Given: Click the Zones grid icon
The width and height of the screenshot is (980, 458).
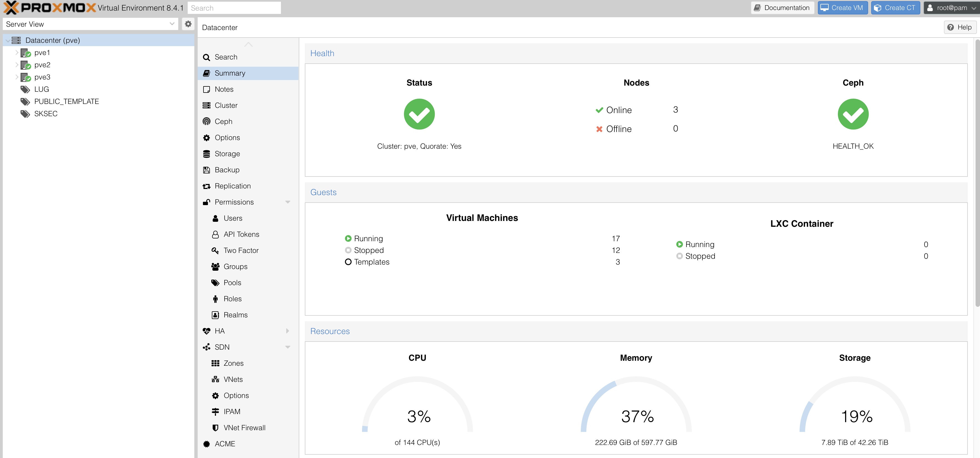Looking at the screenshot, I should point(215,363).
